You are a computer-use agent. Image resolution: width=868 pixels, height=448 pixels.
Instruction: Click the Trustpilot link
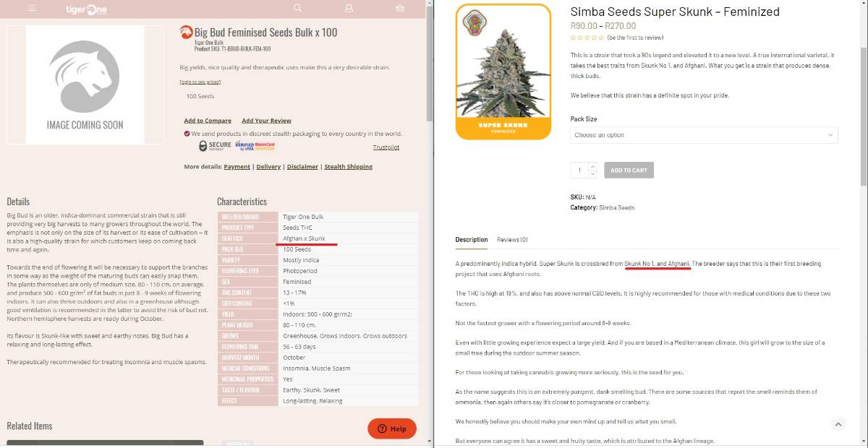(x=386, y=147)
